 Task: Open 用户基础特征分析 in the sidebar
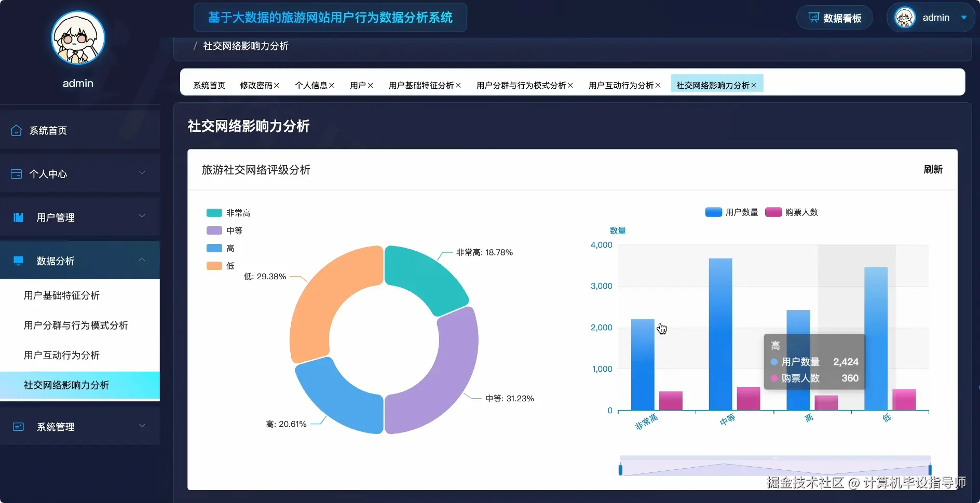coord(80,295)
